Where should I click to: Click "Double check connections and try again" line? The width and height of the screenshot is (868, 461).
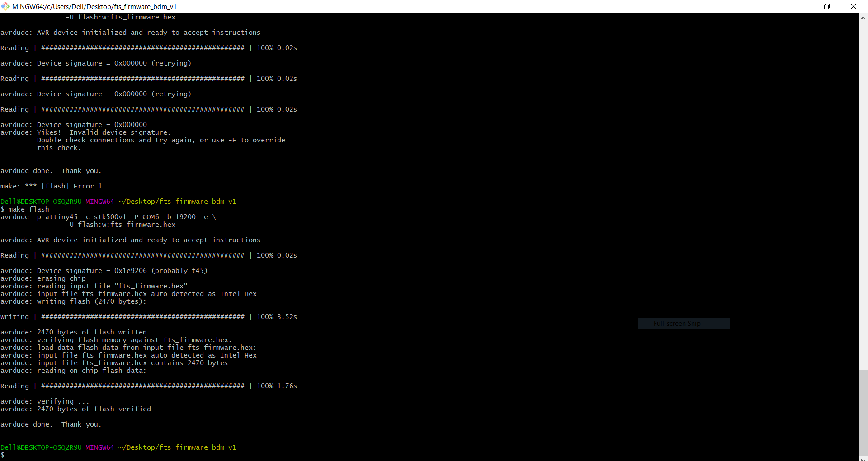coord(161,140)
